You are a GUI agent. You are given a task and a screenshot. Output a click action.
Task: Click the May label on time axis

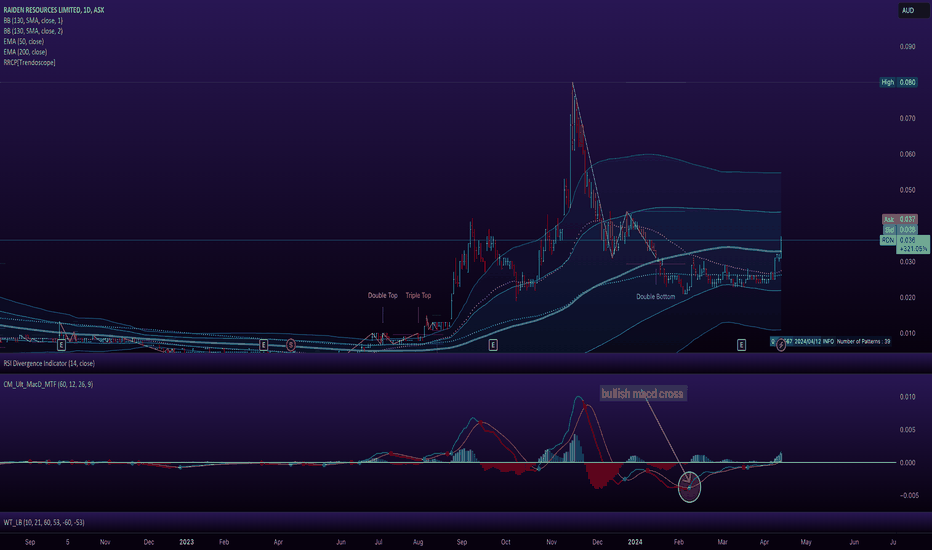[x=805, y=542]
